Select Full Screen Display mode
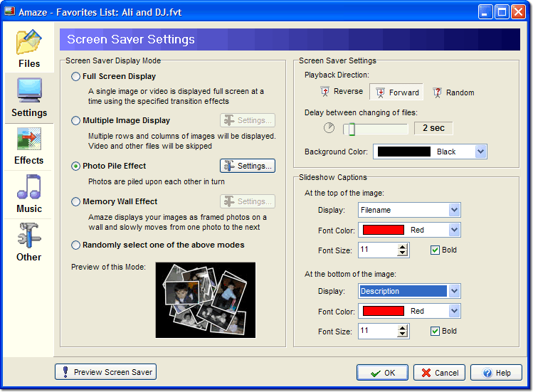 [75, 76]
